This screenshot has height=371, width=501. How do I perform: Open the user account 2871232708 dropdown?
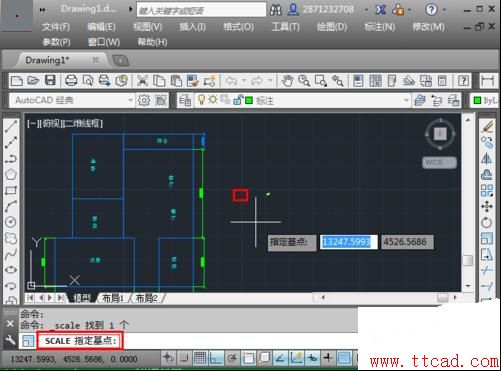(x=366, y=10)
